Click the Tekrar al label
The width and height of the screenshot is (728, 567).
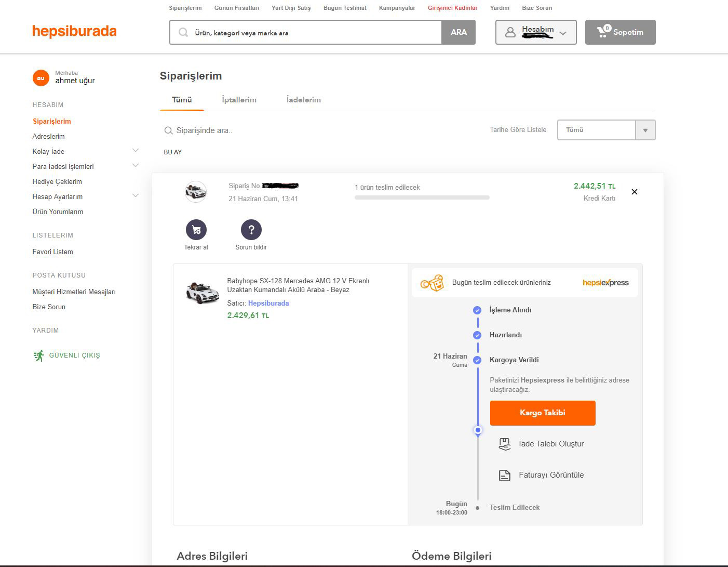pyautogui.click(x=196, y=247)
